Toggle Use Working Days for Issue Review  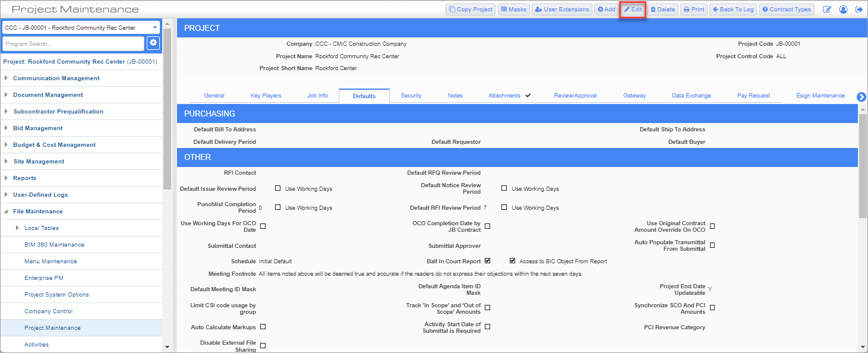[x=277, y=188]
